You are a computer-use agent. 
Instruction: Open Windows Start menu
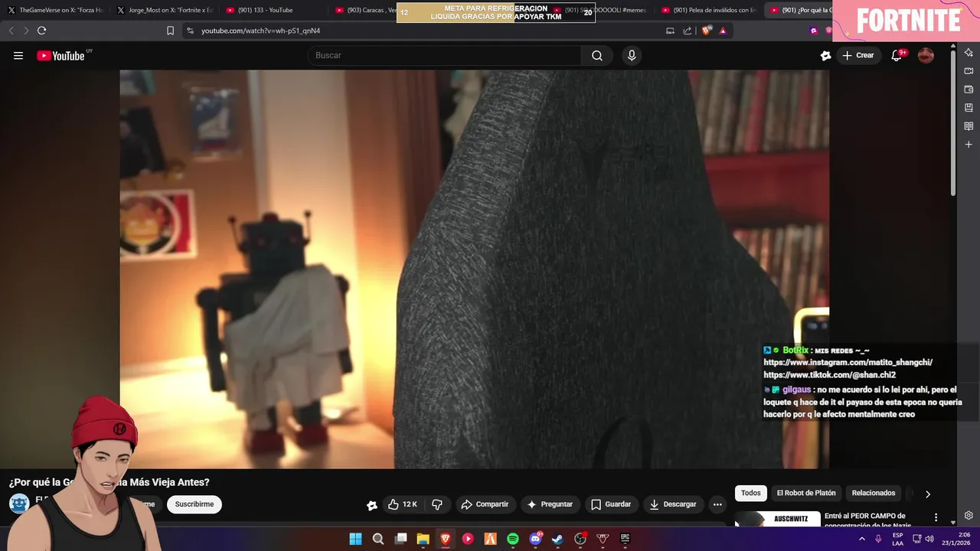pyautogui.click(x=355, y=539)
